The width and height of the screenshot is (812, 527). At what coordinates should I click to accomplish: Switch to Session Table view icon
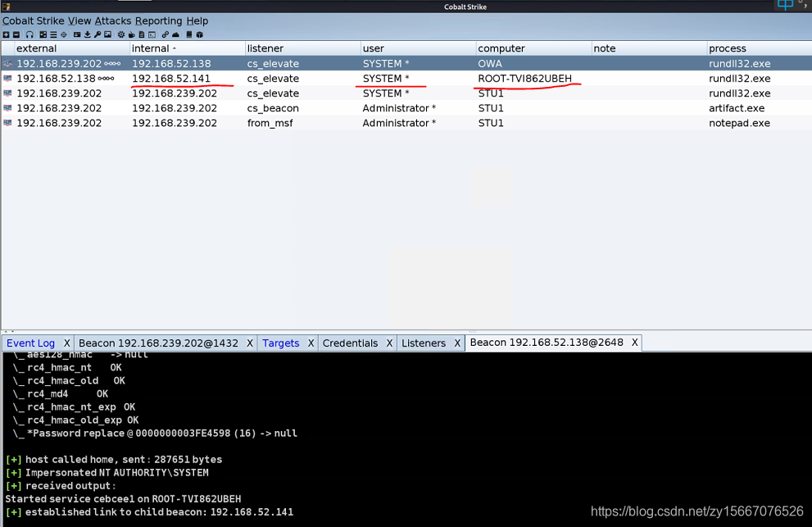point(53,34)
